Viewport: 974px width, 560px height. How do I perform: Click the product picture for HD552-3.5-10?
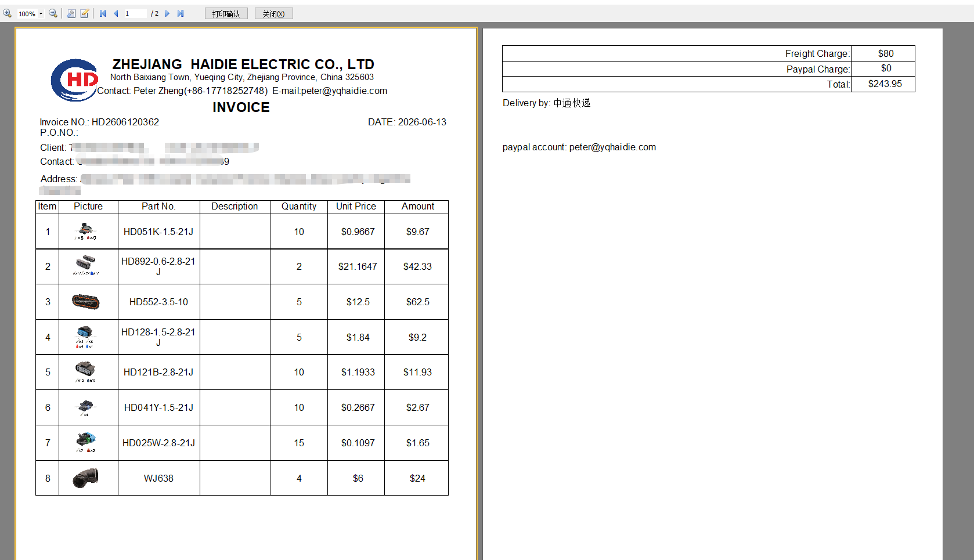click(x=86, y=302)
